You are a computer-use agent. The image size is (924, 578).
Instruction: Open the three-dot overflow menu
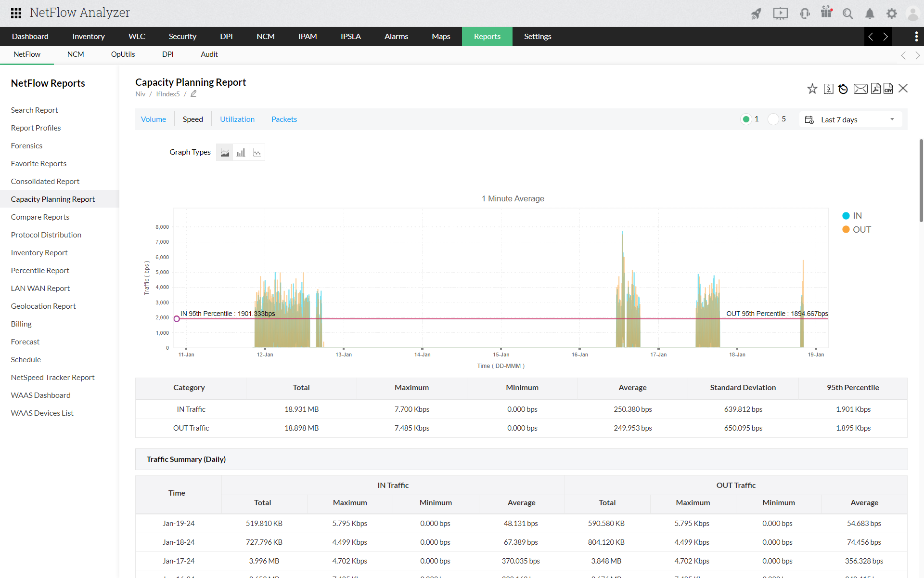click(916, 37)
